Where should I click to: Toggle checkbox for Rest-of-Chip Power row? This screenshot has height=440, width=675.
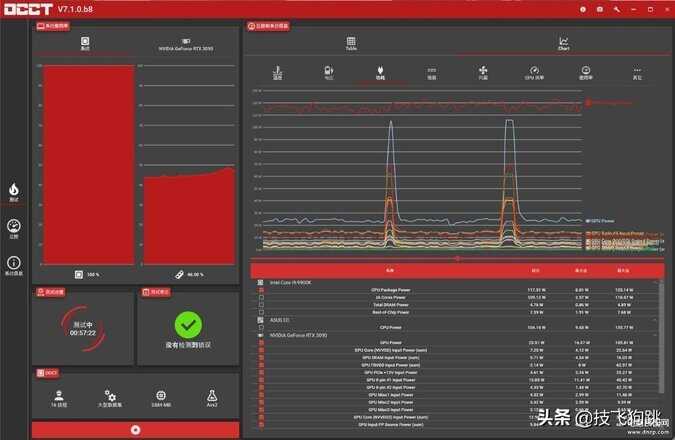(x=261, y=313)
